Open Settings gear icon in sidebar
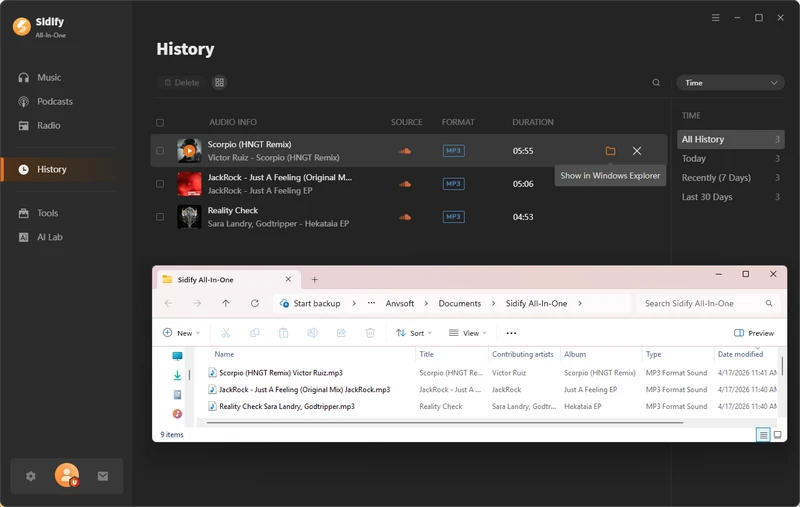The width and height of the screenshot is (800, 507). (31, 477)
